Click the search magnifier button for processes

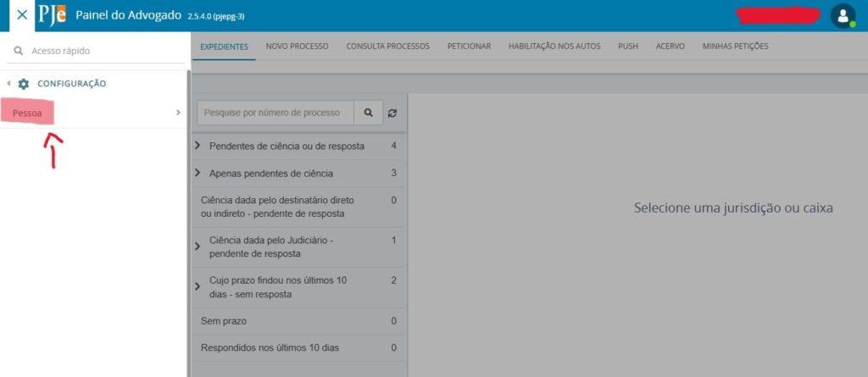pyautogui.click(x=369, y=113)
